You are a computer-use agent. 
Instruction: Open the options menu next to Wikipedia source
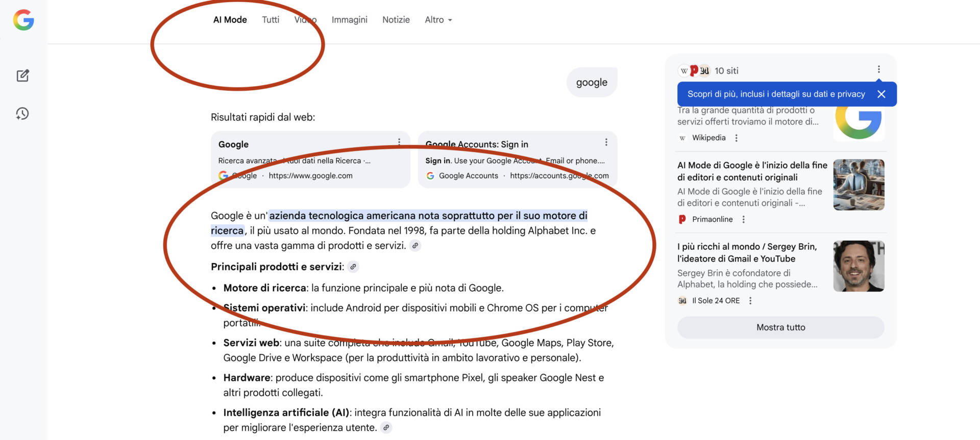pyautogui.click(x=736, y=138)
